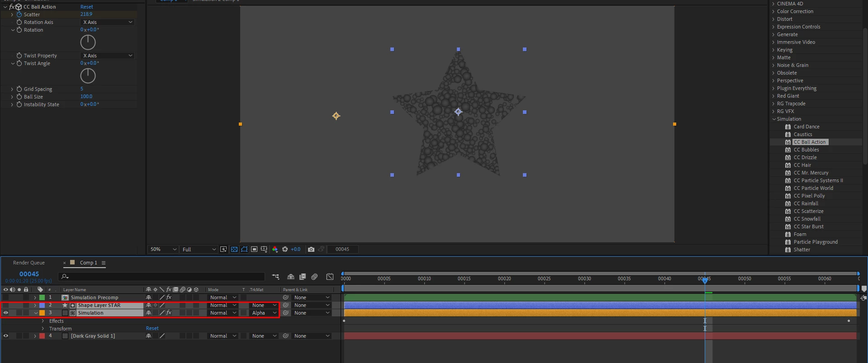Click the layer search magnifier icon
The width and height of the screenshot is (868, 363).
pos(65,276)
